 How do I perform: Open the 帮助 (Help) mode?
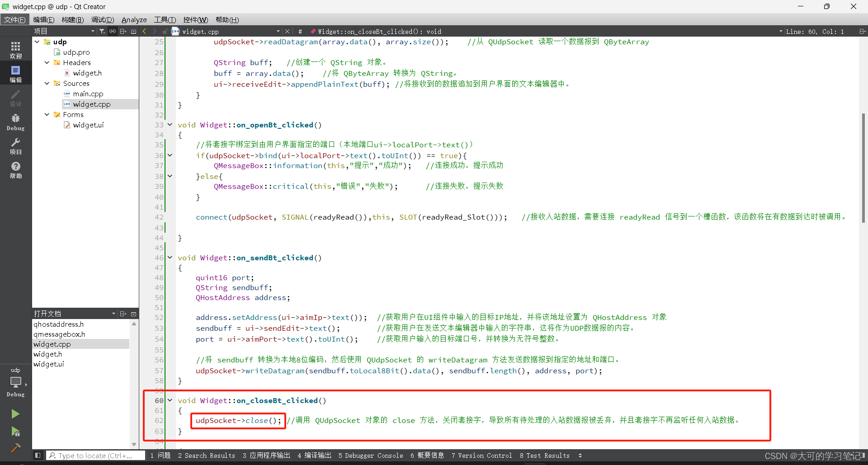tap(15, 169)
